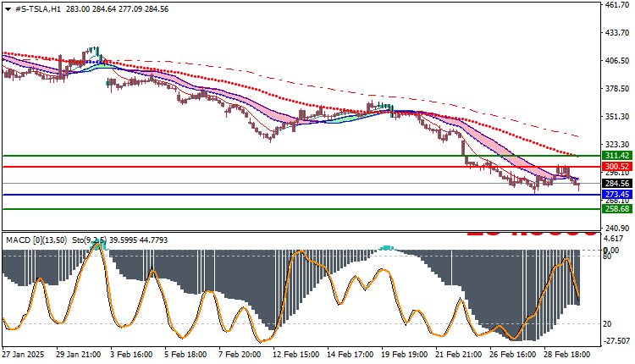Select the #S-TSLA,H1 symbol title
The width and height of the screenshot is (635, 364).
coord(38,9)
